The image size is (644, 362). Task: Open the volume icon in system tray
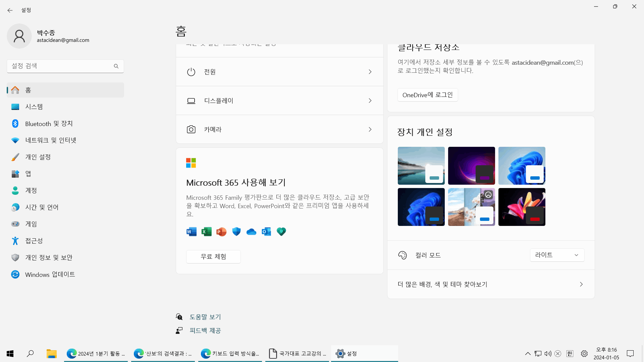(548, 354)
